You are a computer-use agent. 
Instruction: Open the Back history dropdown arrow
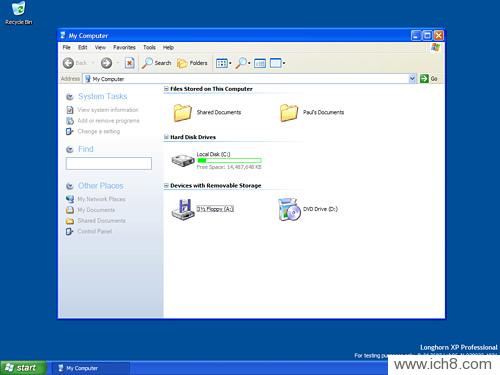93,63
